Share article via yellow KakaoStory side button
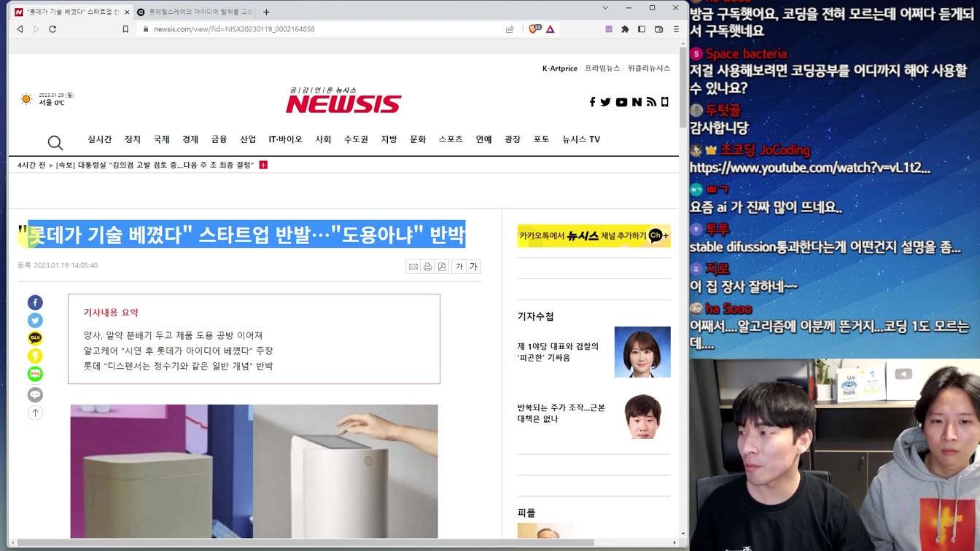The height and width of the screenshot is (551, 980). tap(35, 356)
